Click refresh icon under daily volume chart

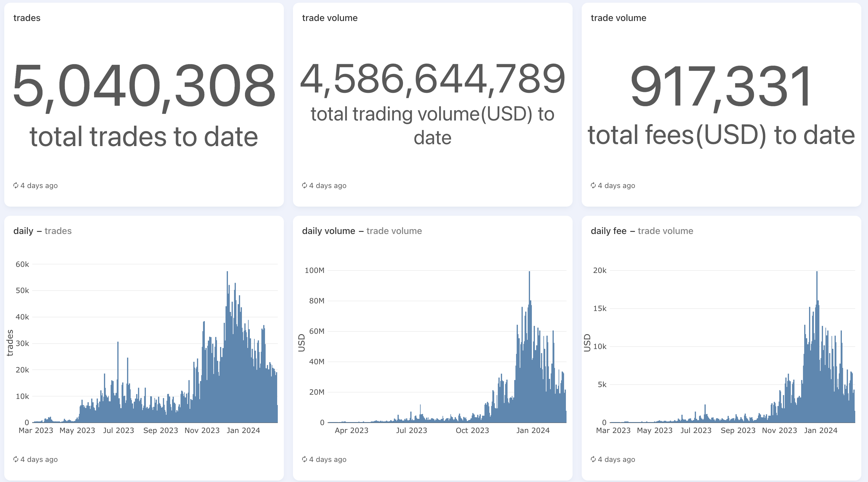click(304, 459)
